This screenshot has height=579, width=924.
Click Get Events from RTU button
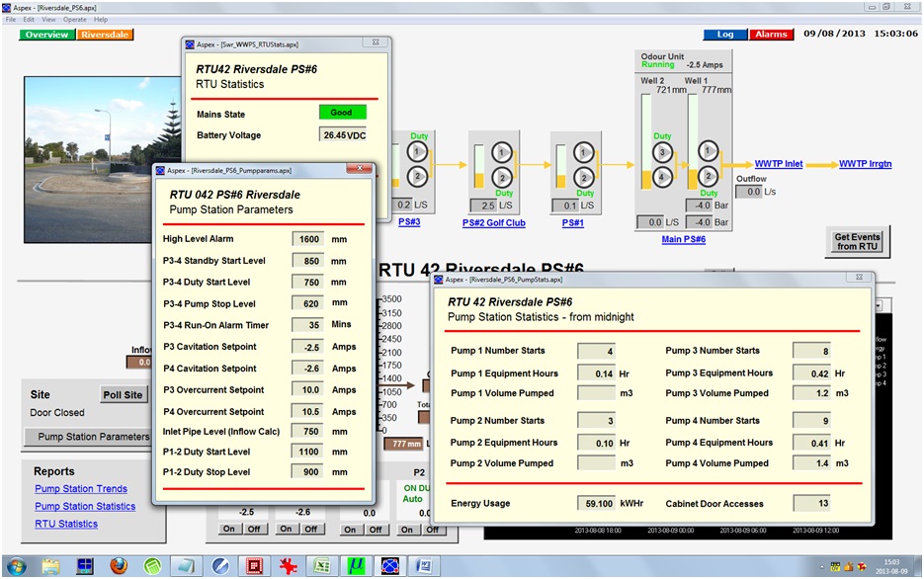point(857,241)
